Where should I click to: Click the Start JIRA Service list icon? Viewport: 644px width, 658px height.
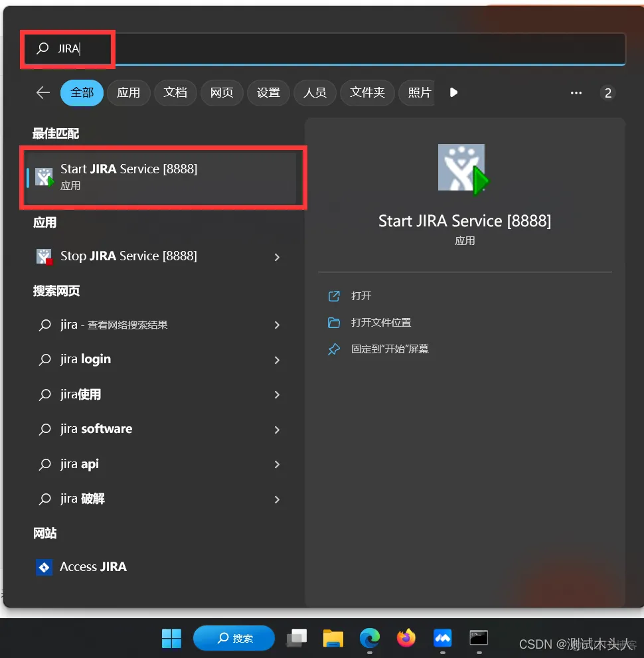44,177
